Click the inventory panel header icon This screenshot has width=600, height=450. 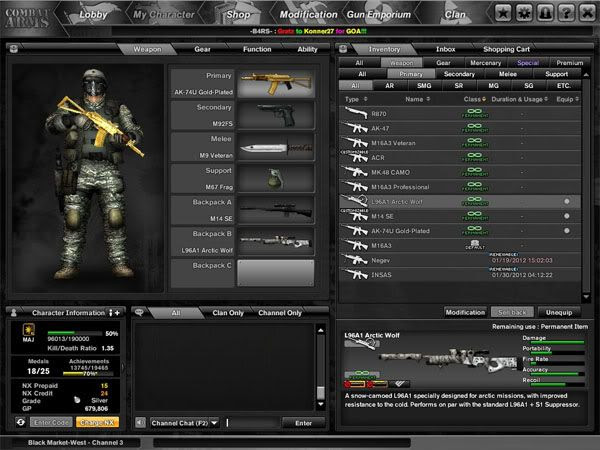click(343, 49)
